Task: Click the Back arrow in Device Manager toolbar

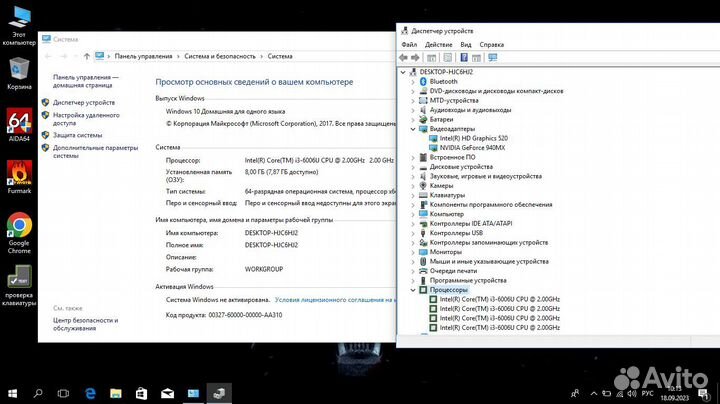Action: tap(403, 57)
